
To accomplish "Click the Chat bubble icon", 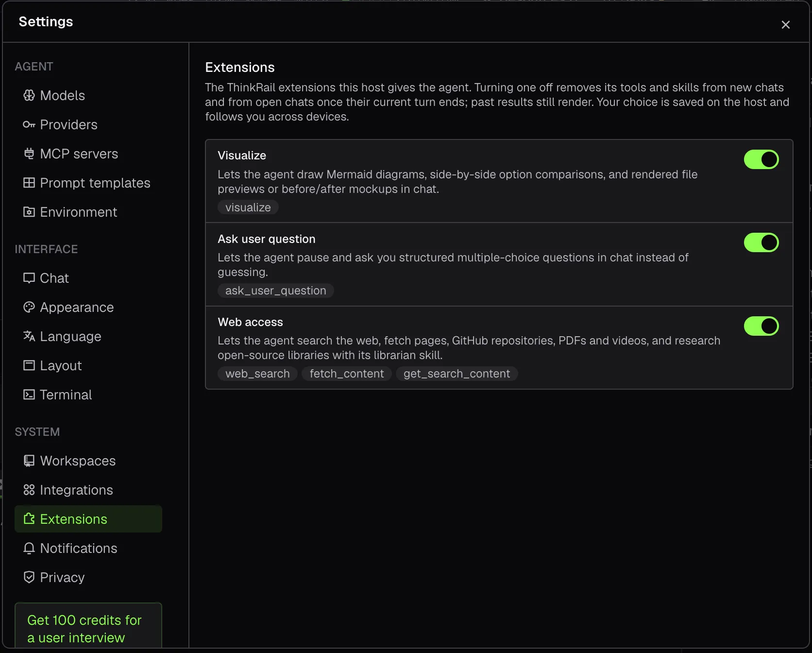I will point(29,278).
